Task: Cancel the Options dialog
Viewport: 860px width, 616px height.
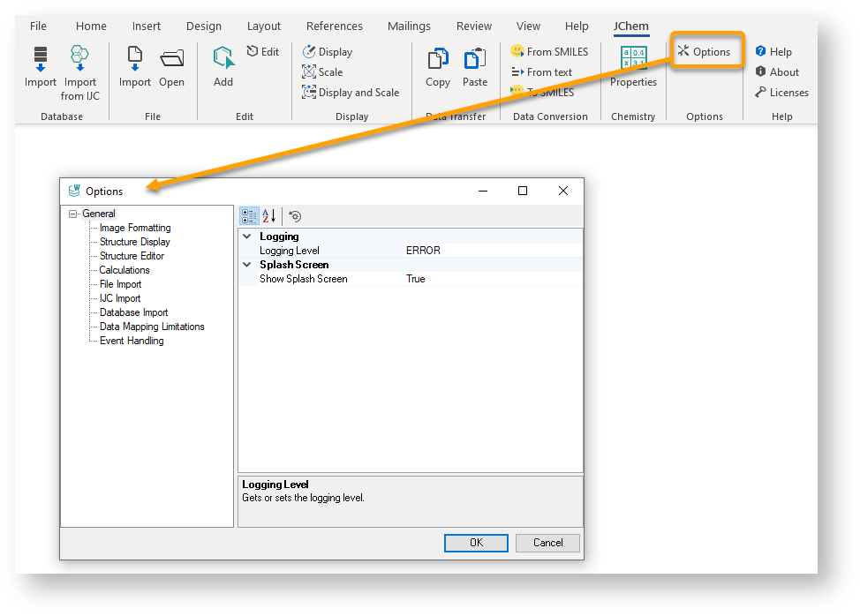Action: point(547,543)
